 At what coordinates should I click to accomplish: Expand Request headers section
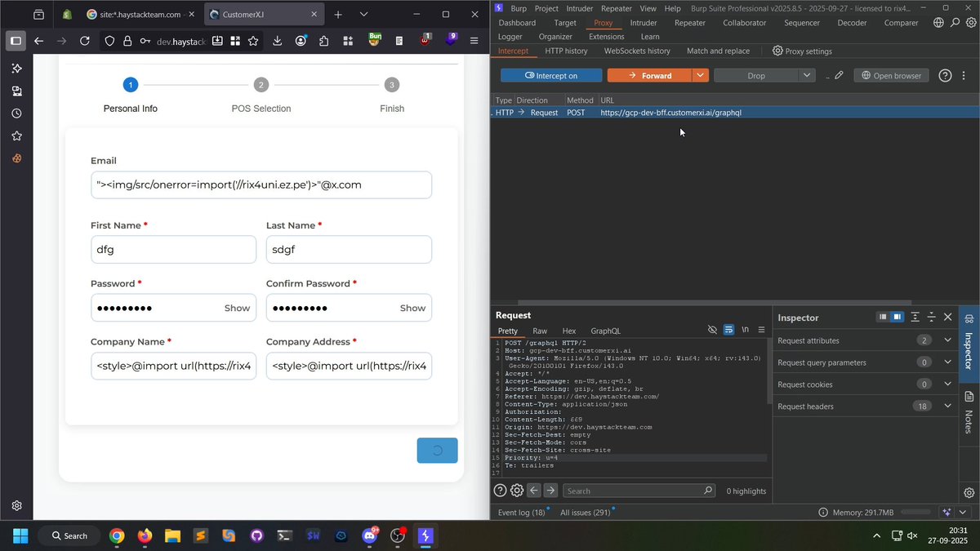click(865, 407)
